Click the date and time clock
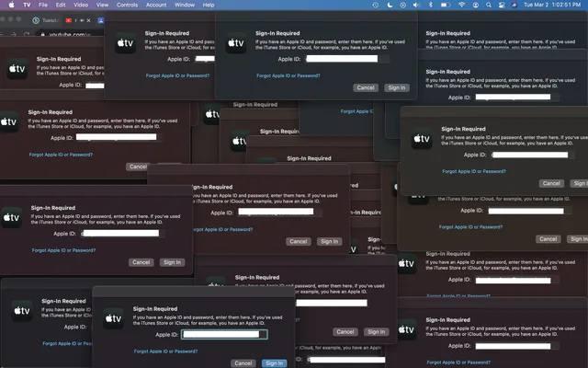This screenshot has height=368, width=588. click(x=552, y=5)
